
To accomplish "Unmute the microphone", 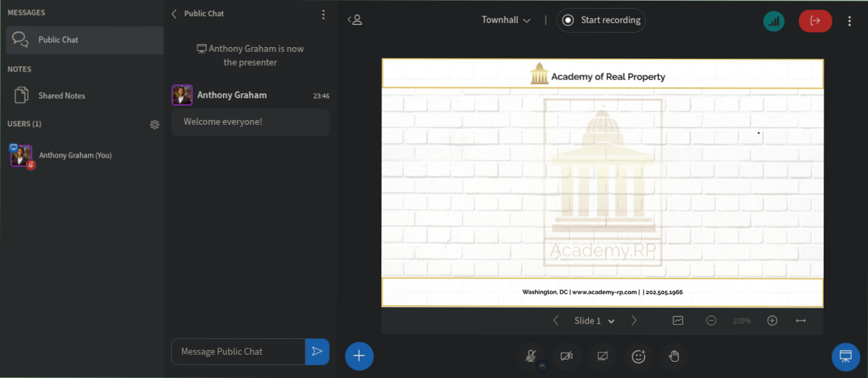I will click(x=531, y=355).
